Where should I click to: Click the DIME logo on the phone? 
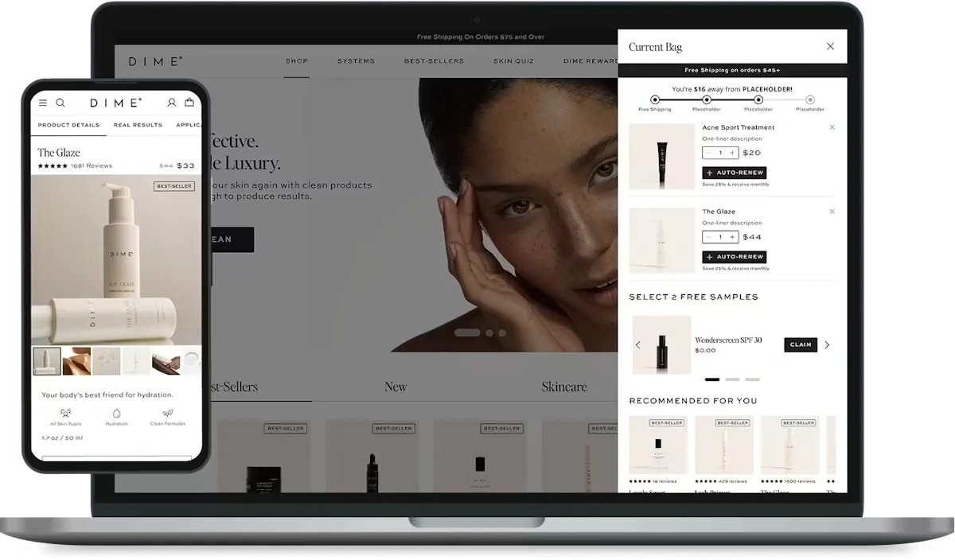click(x=116, y=103)
